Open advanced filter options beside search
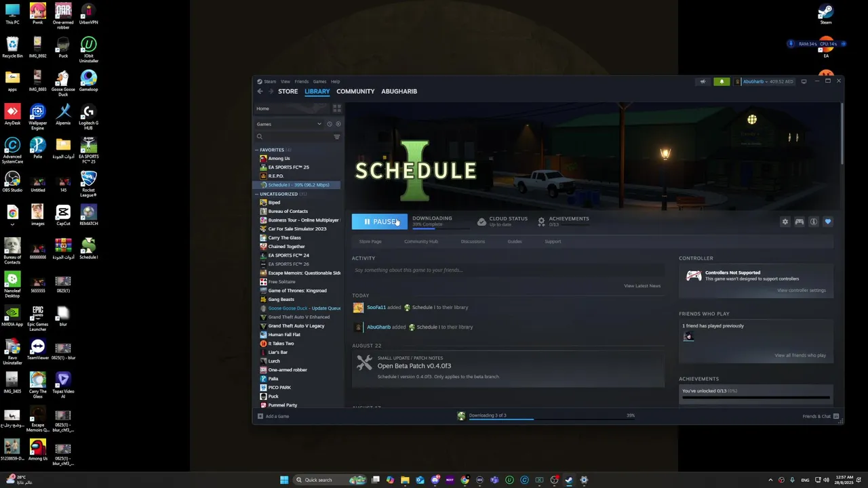The image size is (868, 488). tap(337, 137)
